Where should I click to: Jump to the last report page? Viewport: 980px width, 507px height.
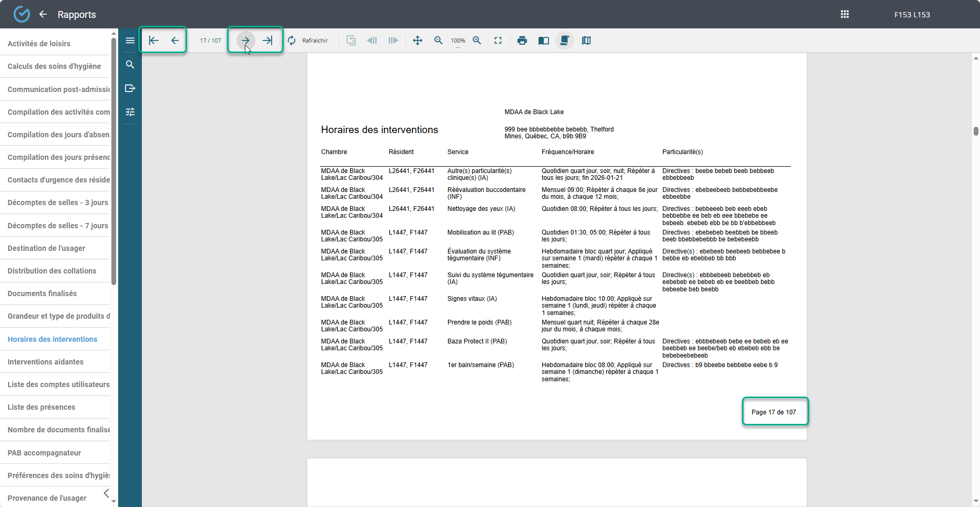coord(267,40)
